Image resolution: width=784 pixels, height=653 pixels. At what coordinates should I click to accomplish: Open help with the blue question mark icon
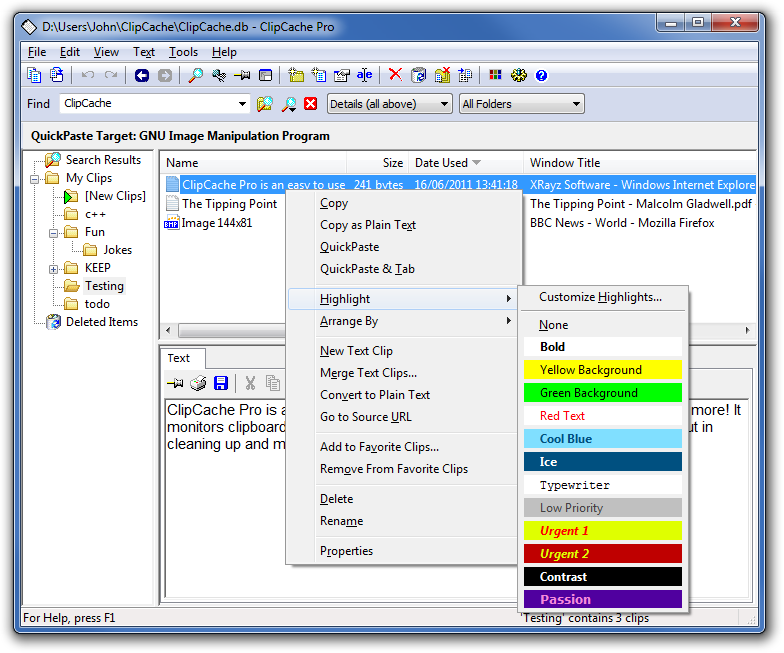tap(541, 75)
